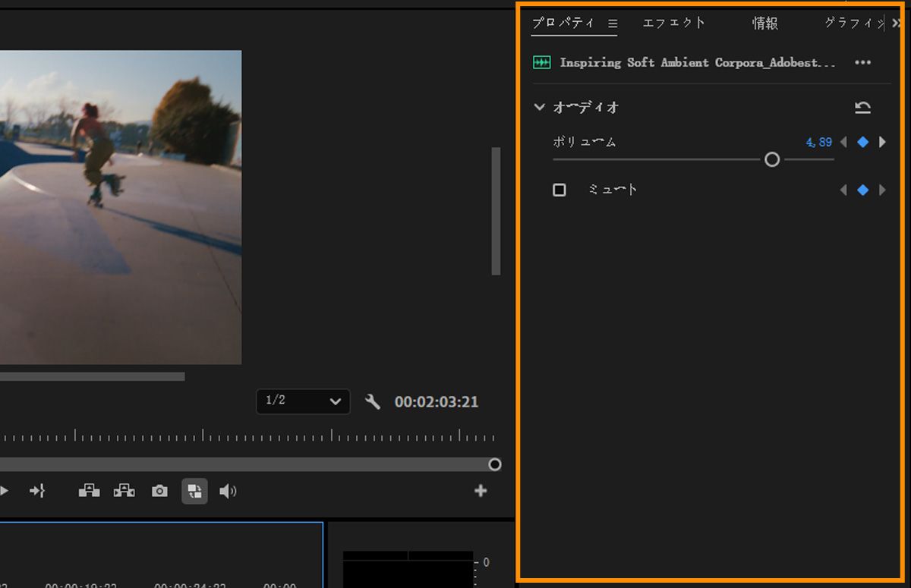Go to previous ボリューム keyframe
The width and height of the screenshot is (911, 588).
[843, 142]
